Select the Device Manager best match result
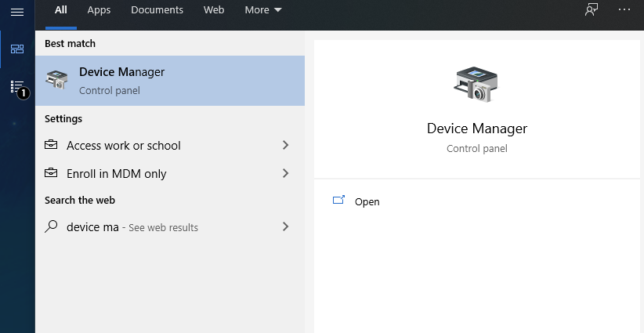The image size is (644, 333). [170, 81]
